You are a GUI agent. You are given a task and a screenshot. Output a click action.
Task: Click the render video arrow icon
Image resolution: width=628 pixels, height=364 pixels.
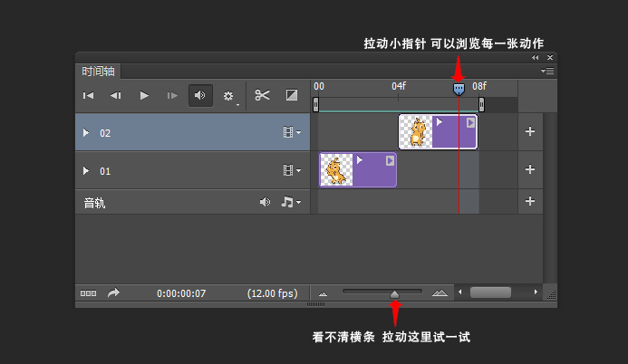[114, 292]
